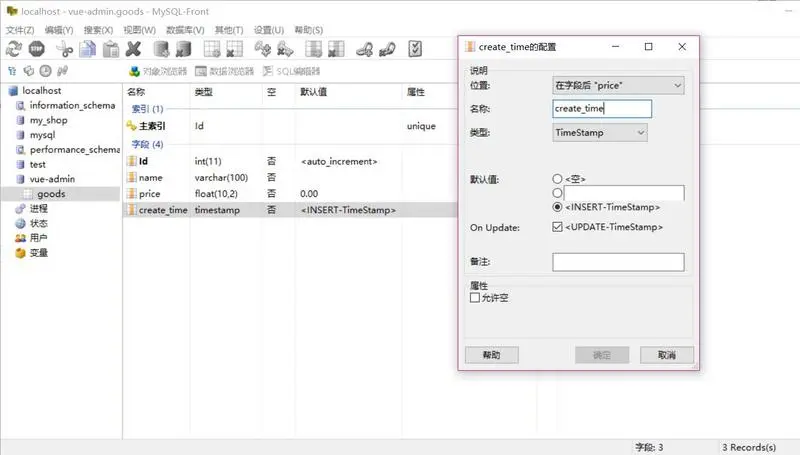Image resolution: width=800 pixels, height=455 pixels.
Task: Click the tree view icon in the second toolbar
Action: coord(12,71)
